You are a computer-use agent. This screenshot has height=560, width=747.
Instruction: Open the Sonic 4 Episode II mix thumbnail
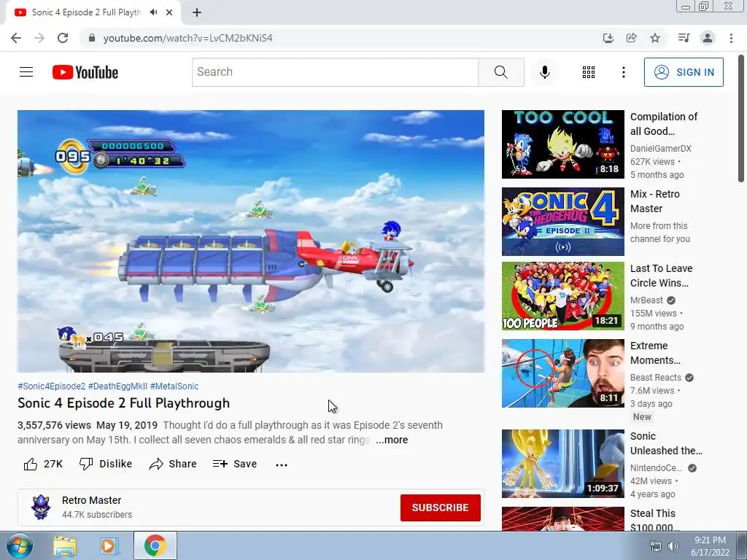[562, 222]
